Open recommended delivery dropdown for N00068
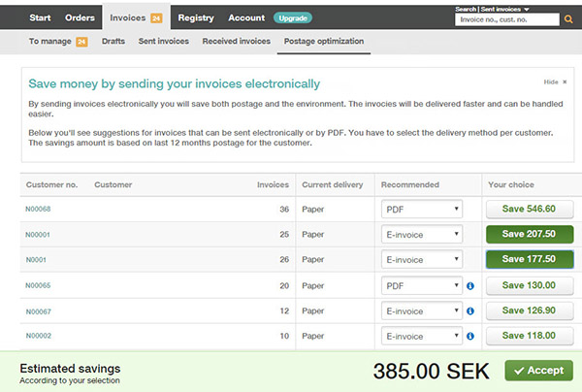 (422, 210)
